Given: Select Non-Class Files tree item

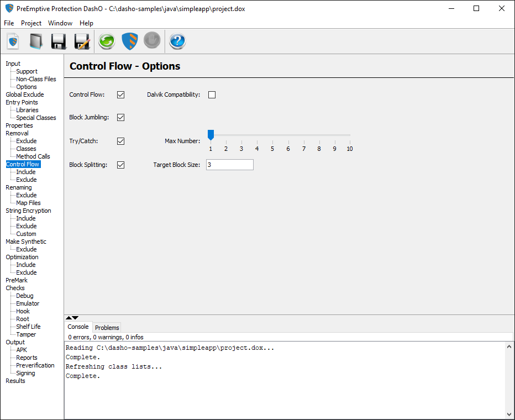Looking at the screenshot, I should tap(36, 79).
